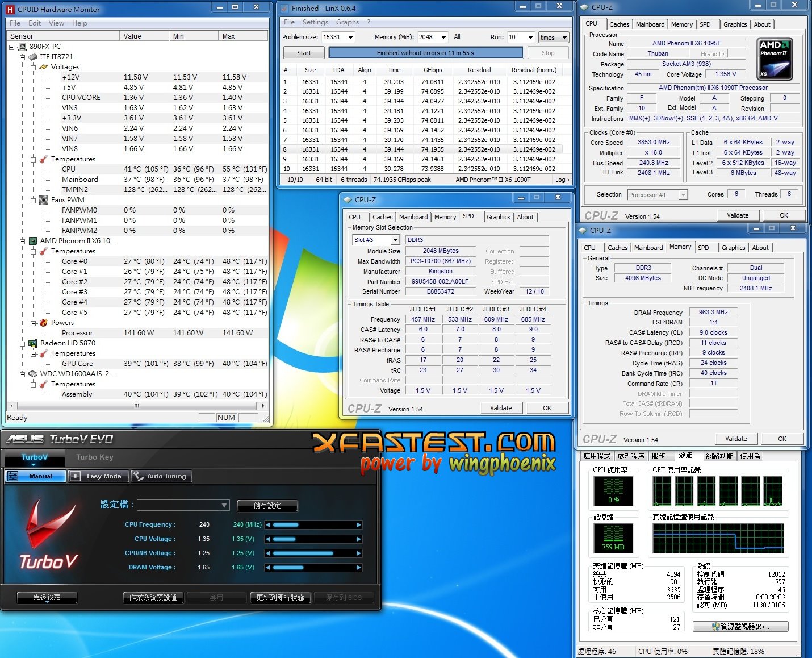The image size is (812, 658).
Task: Click the Easy Mode icon in TurboV
Action: tap(76, 476)
